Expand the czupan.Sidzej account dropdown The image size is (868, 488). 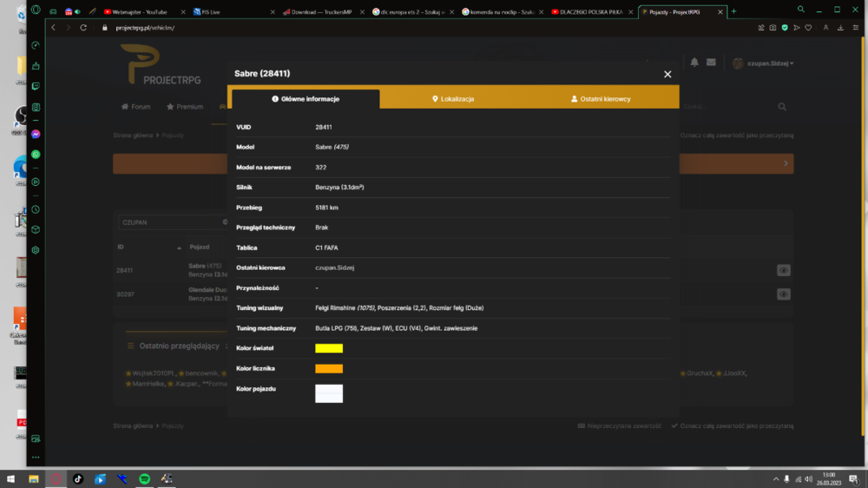click(763, 63)
